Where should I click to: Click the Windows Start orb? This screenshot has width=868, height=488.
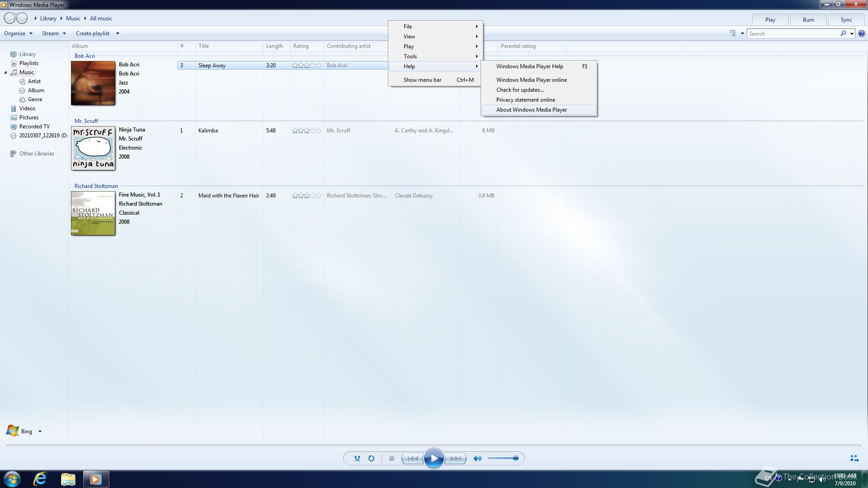point(12,479)
